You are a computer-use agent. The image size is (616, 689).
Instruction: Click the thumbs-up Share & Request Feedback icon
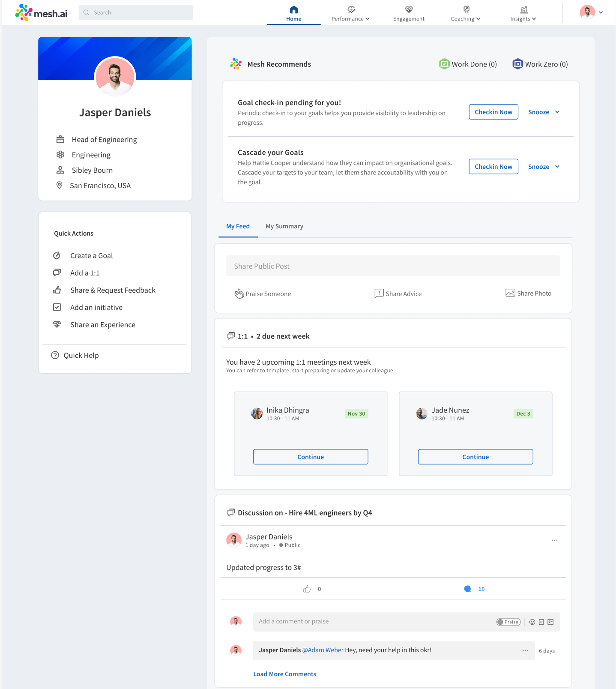(x=57, y=290)
